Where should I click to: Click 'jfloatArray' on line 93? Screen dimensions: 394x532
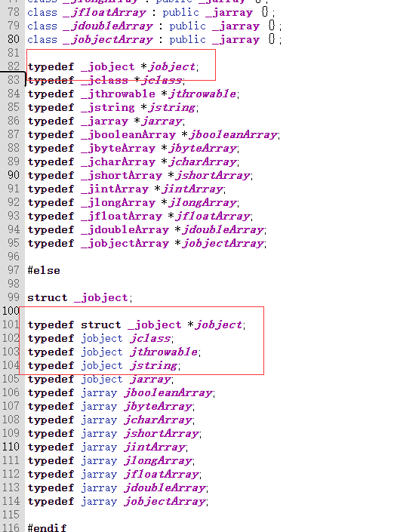point(212,216)
